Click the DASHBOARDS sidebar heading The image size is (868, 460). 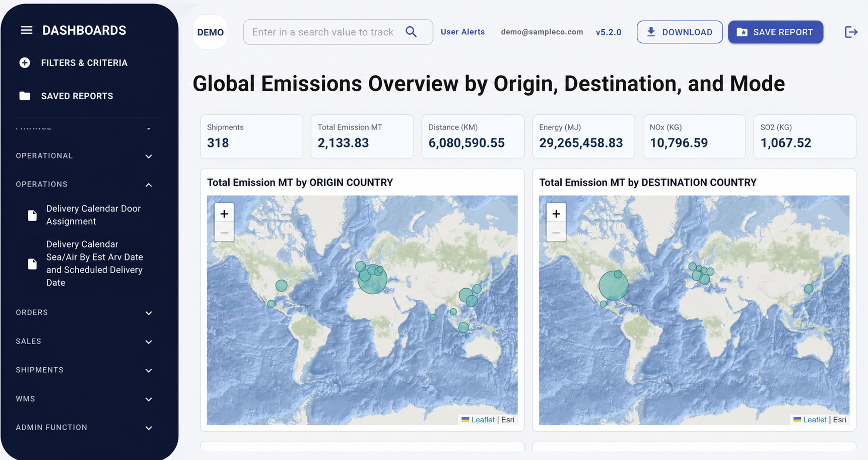[x=84, y=30]
